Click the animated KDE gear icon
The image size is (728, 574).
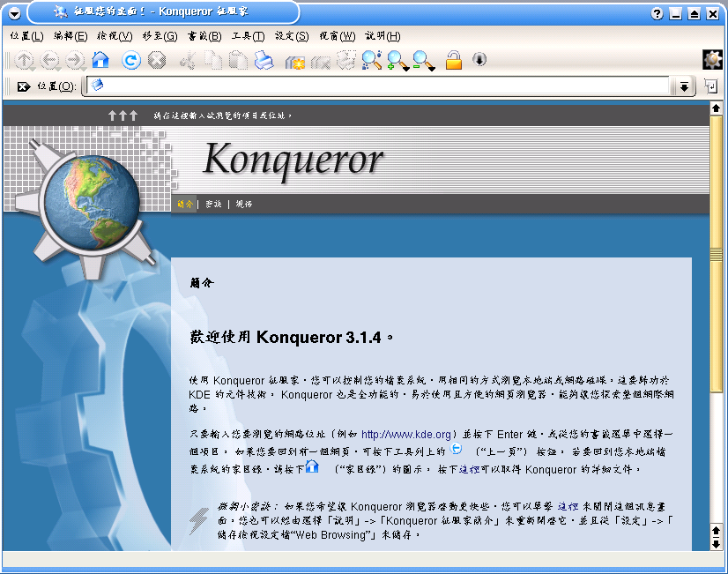(712, 59)
